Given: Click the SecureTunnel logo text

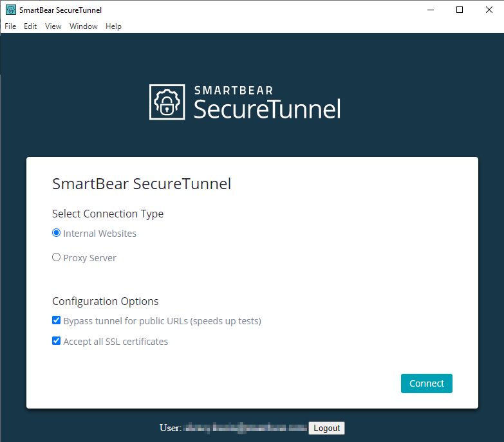Looking at the screenshot, I should tap(267, 109).
